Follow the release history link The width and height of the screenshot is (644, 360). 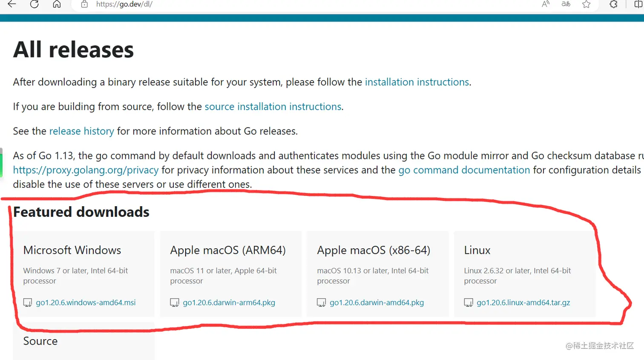click(x=82, y=131)
